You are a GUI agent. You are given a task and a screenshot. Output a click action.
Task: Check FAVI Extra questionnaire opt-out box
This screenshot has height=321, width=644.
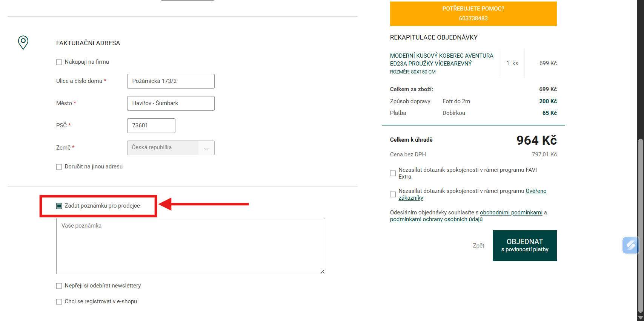[x=393, y=173]
